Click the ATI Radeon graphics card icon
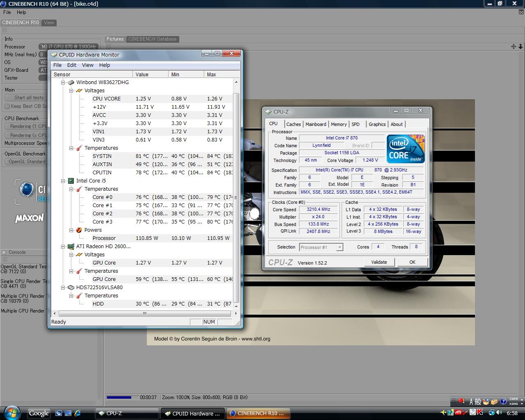525x420 pixels. (x=71, y=247)
